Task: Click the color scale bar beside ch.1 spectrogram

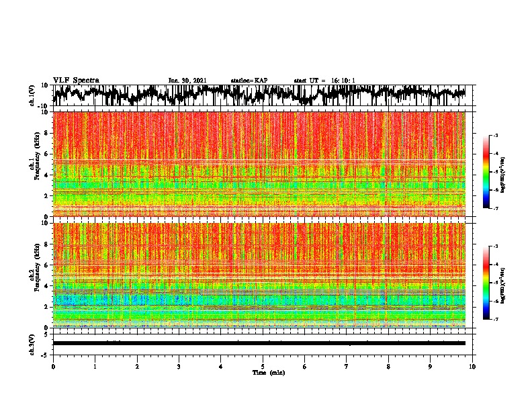Action: point(486,172)
